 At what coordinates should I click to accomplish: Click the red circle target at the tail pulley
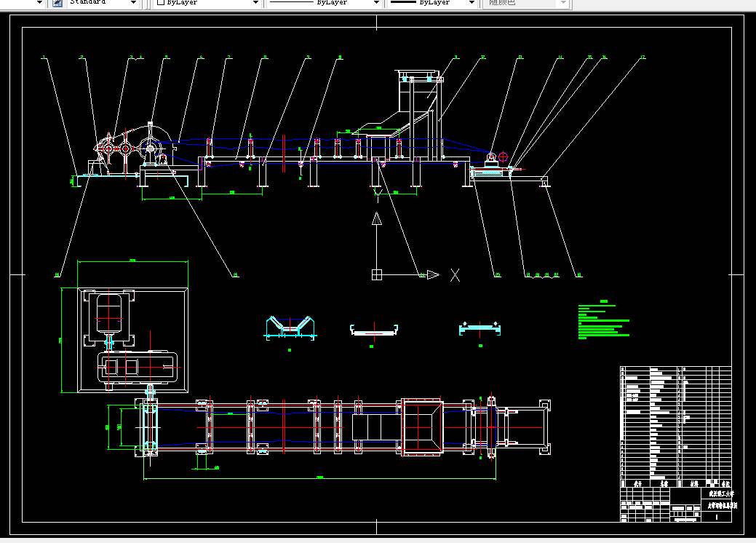503,156
